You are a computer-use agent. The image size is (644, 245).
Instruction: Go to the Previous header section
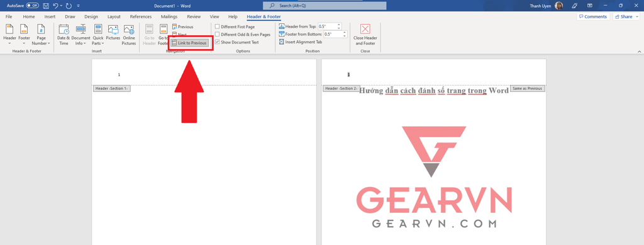pyautogui.click(x=183, y=26)
